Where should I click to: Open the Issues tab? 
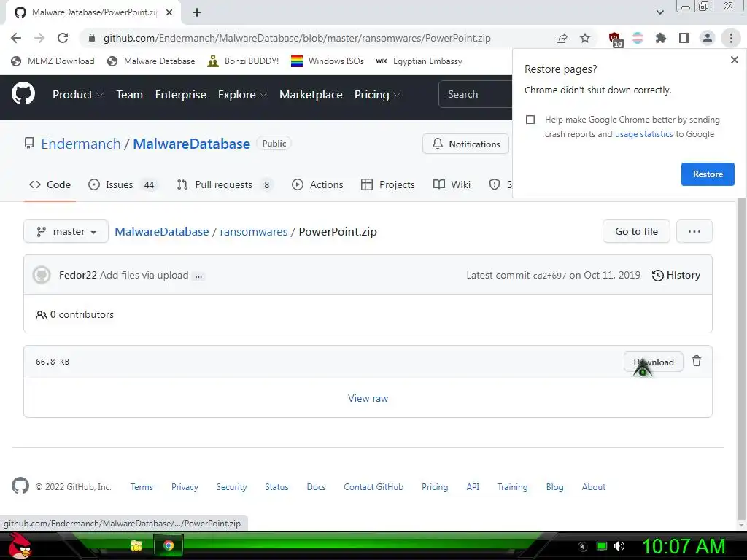[123, 184]
